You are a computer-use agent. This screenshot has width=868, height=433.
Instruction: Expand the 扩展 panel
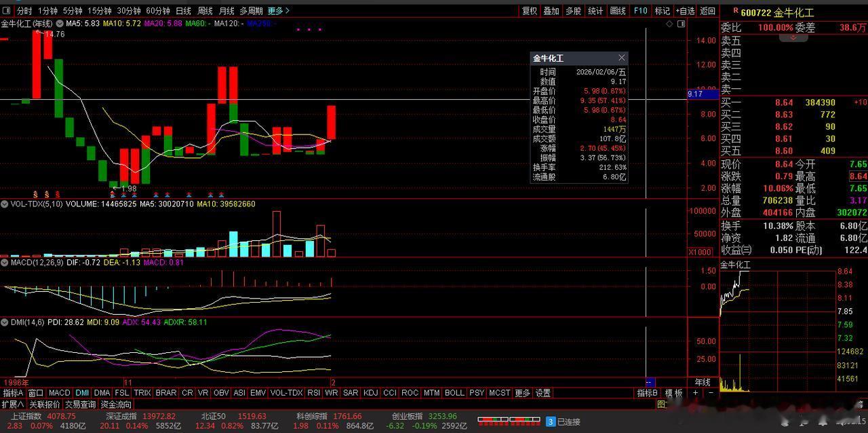click(x=13, y=404)
